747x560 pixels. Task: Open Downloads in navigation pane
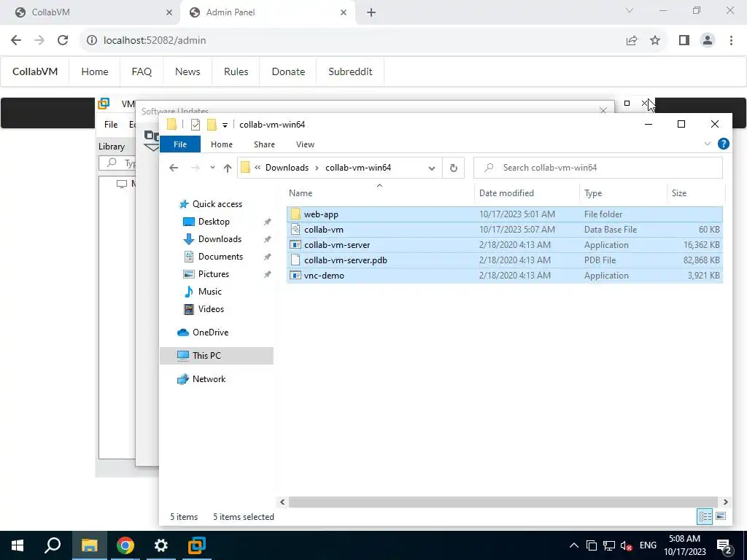click(x=220, y=239)
